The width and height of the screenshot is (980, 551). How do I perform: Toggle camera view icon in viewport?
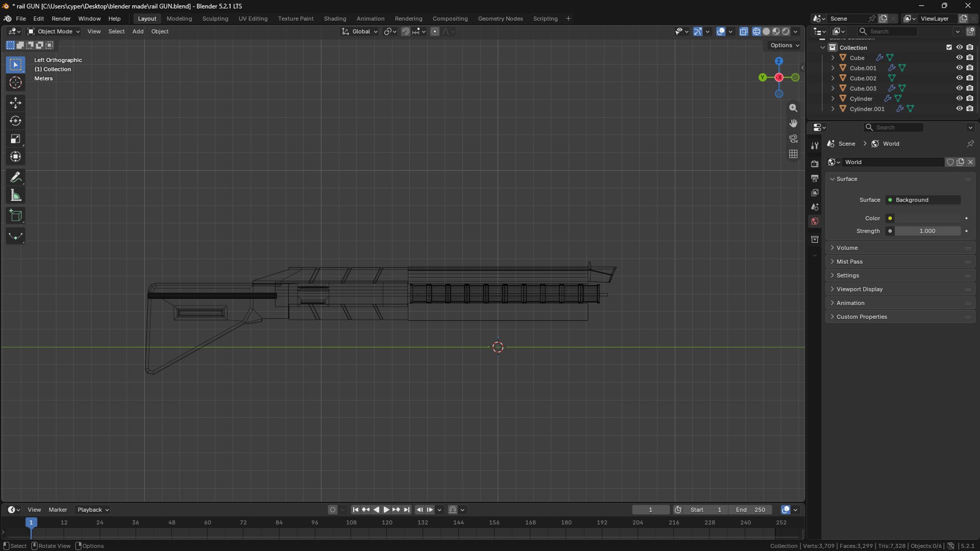tap(793, 139)
